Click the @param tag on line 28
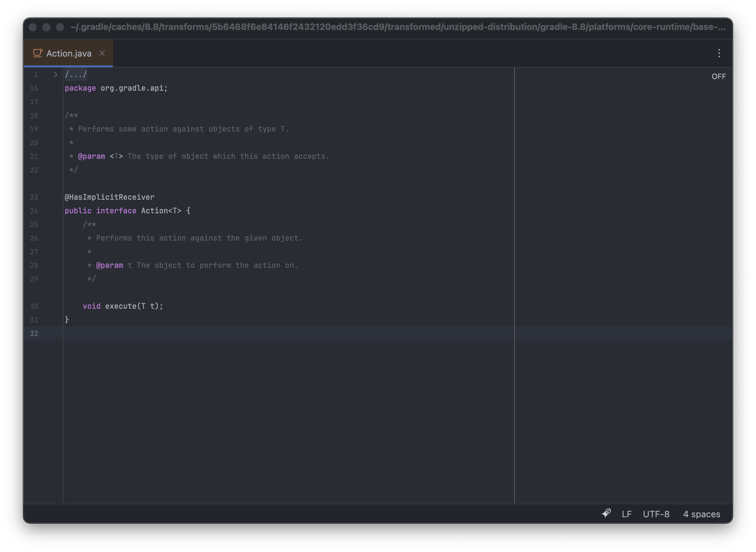This screenshot has height=552, width=756. pyautogui.click(x=110, y=265)
